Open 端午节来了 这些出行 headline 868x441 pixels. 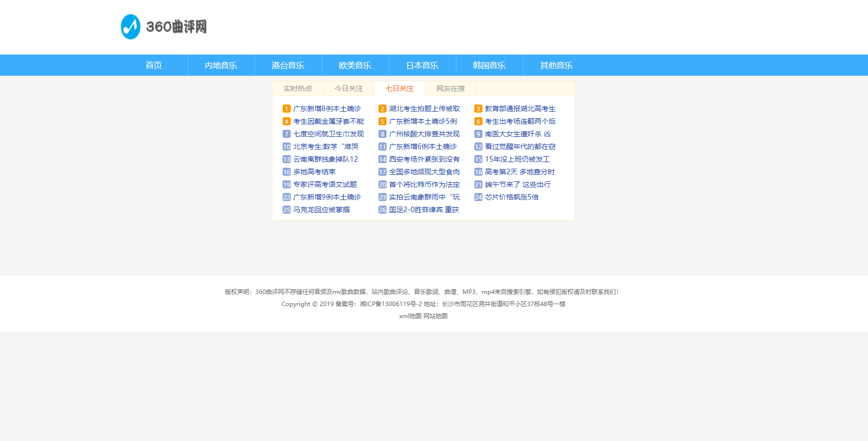518,184
